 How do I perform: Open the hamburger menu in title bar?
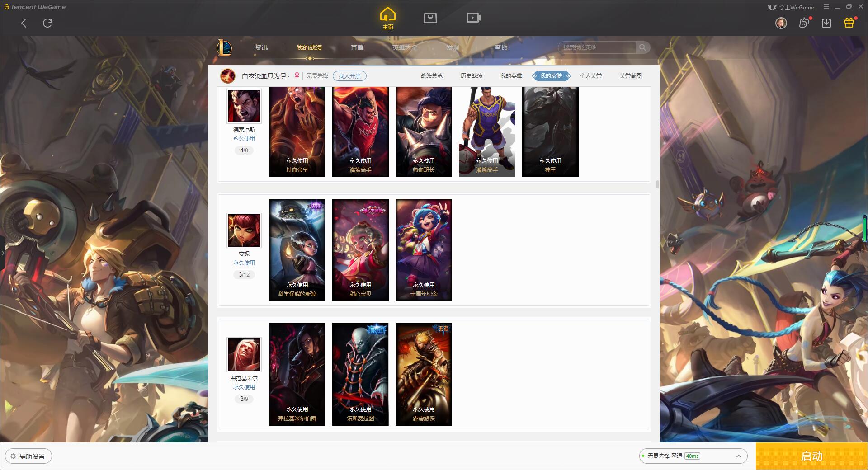pyautogui.click(x=826, y=7)
